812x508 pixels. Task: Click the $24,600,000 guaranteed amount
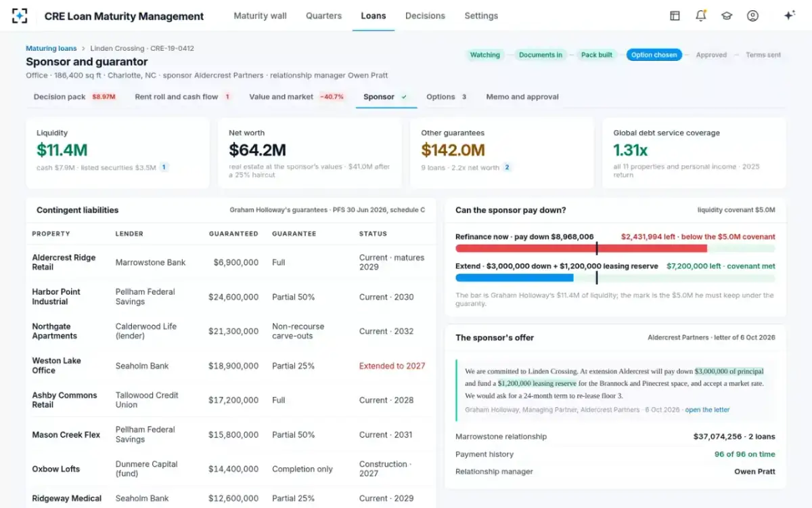[233, 297]
